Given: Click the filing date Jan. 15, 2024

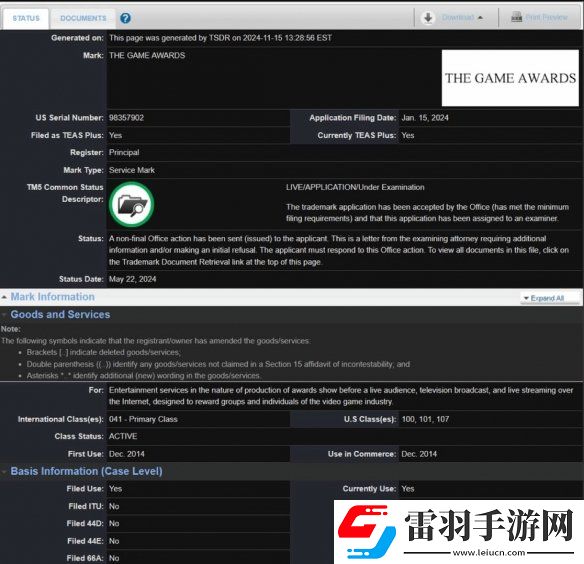Looking at the screenshot, I should 425,118.
